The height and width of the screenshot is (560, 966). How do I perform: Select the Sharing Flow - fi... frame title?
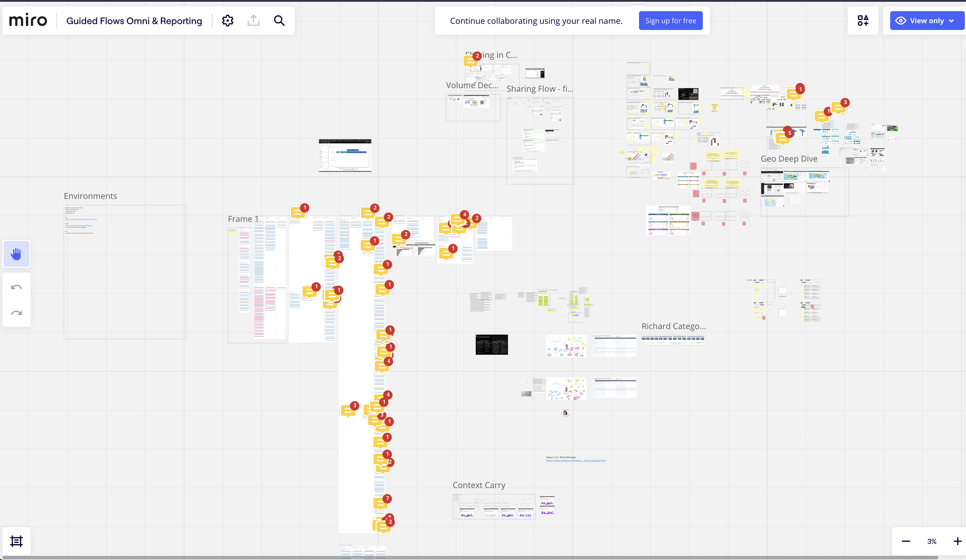[540, 89]
